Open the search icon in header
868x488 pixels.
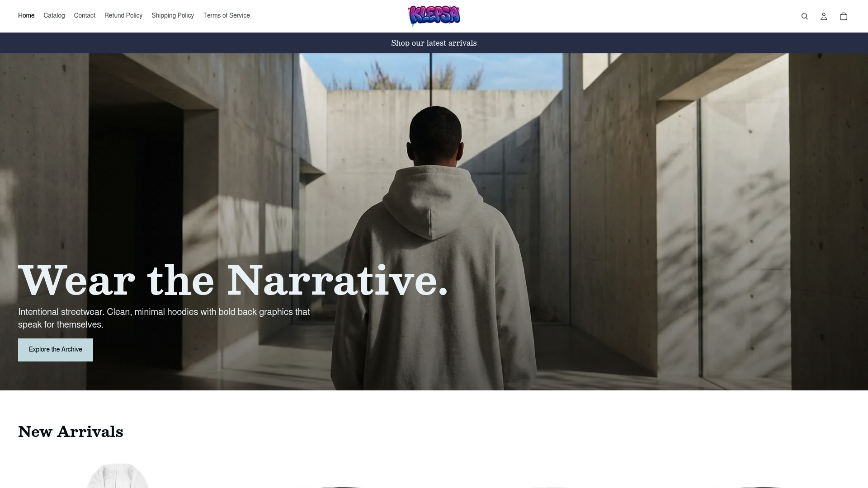pos(804,16)
